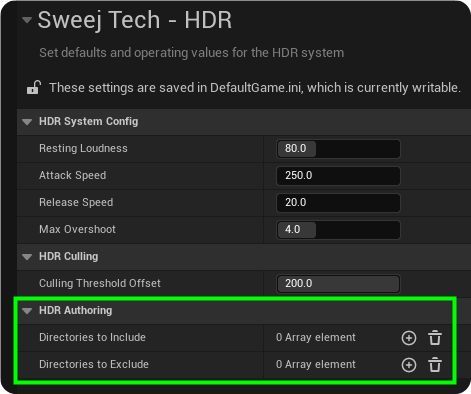Click the unlocked padlock icon for DefaultGame.ini
The height and width of the screenshot is (394, 471).
click(34, 88)
